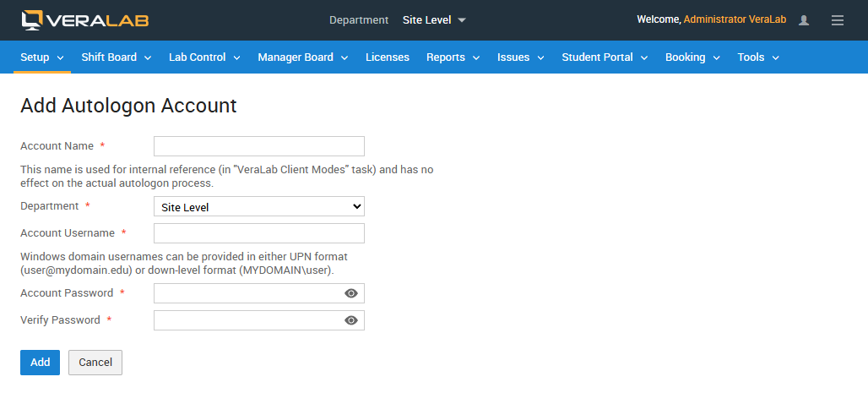Open the Lab Control menu
The image size is (868, 404).
coord(204,57)
